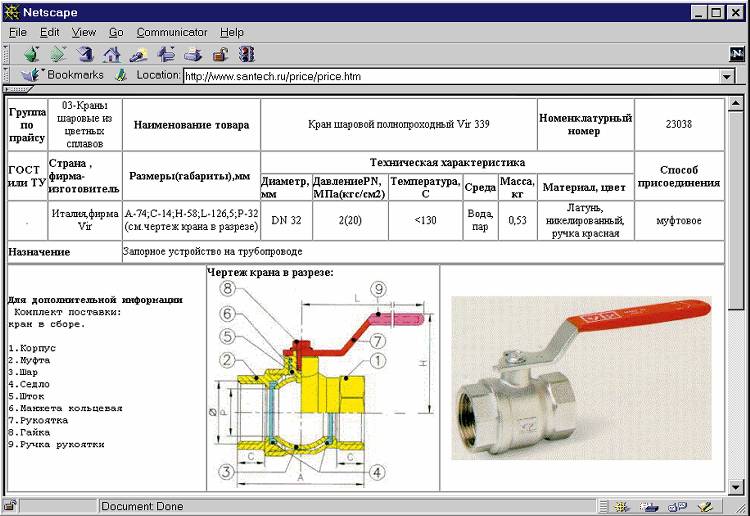Open the Bookmarks dropdown

[x=62, y=75]
